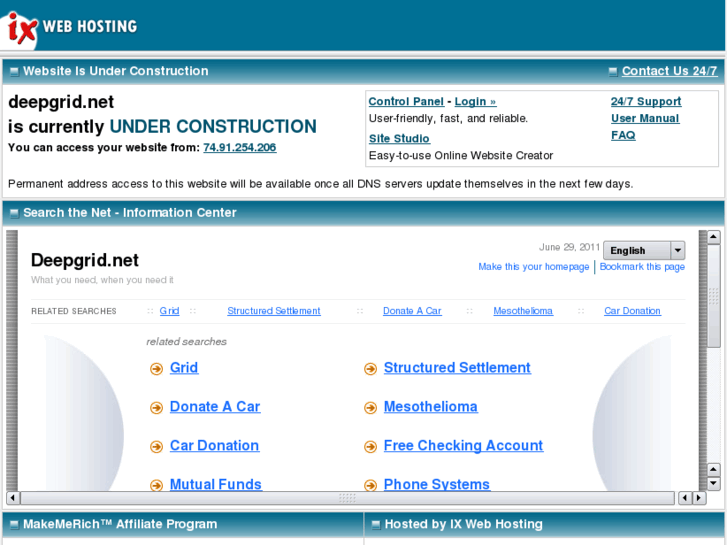
Task: Open the English language dropdown
Action: click(x=644, y=250)
